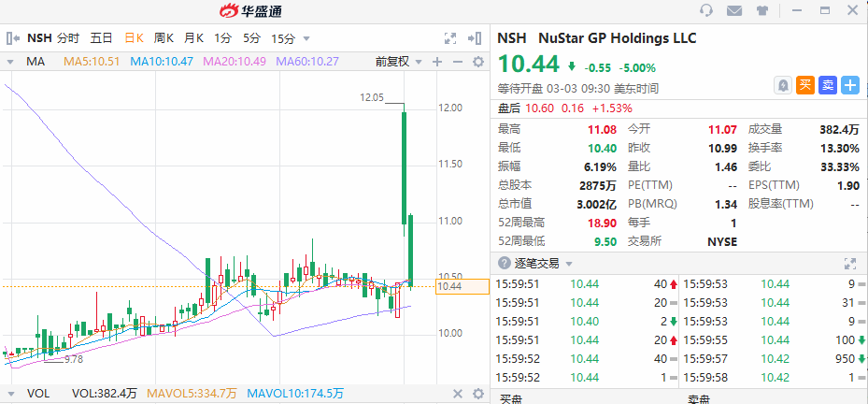The width and height of the screenshot is (868, 404).
Task: Open the messages envelope icon
Action: pos(734,10)
